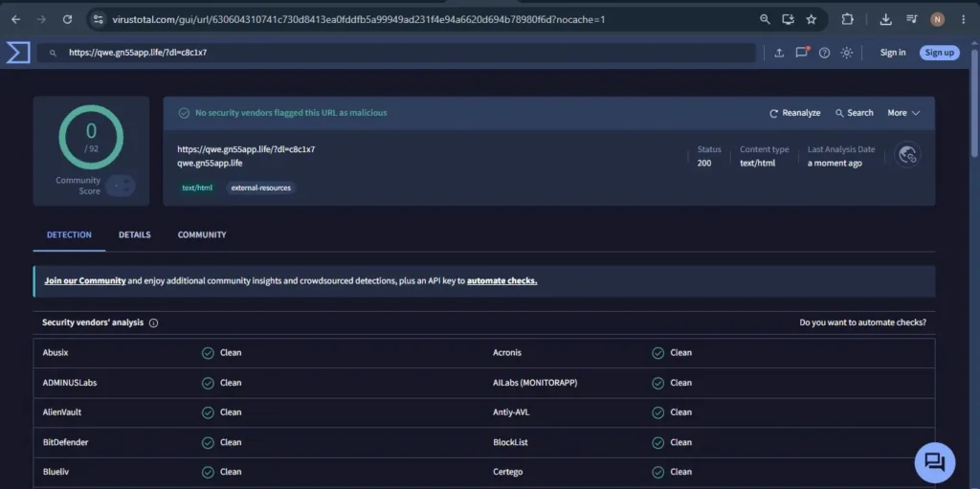Click the Clean check icon for Abusix
Viewport: 980px width, 489px height.
point(208,353)
